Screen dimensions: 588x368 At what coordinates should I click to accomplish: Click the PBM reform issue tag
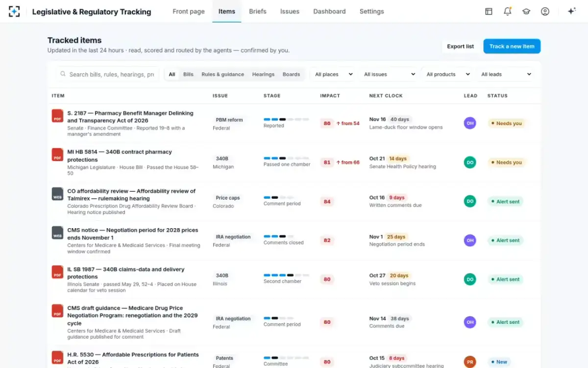point(229,120)
